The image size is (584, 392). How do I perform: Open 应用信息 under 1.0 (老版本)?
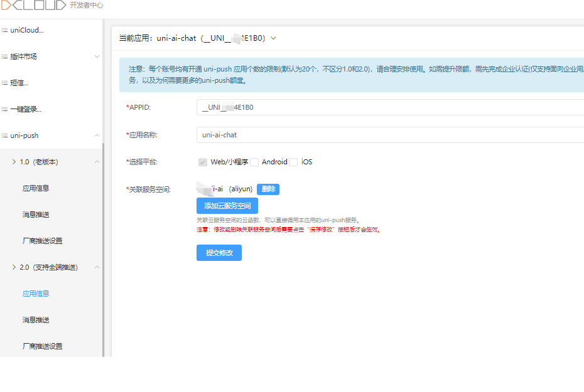[x=36, y=188]
